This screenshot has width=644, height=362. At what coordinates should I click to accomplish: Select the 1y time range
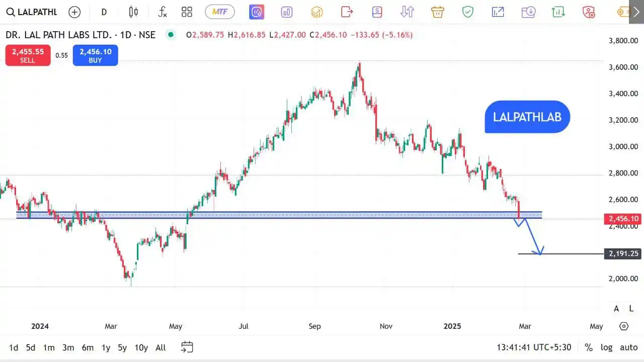pyautogui.click(x=106, y=347)
